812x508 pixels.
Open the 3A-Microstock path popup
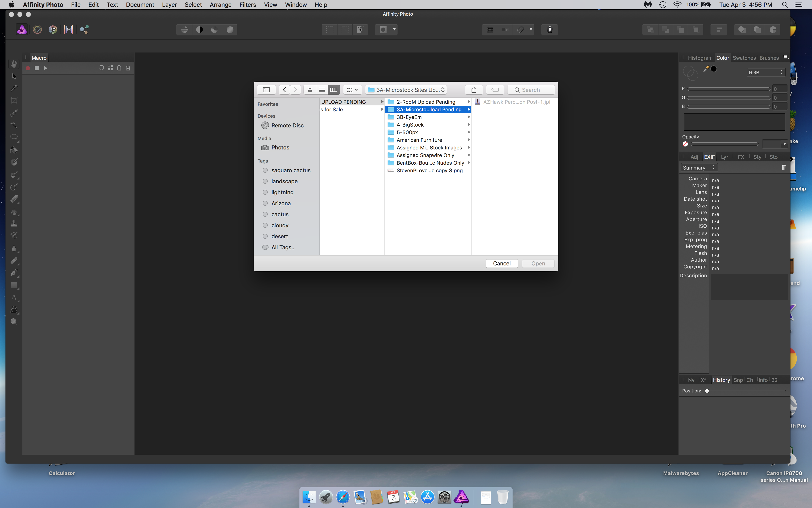click(x=406, y=90)
